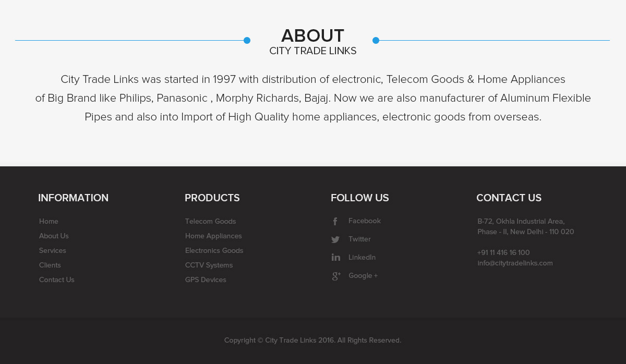
Task: Click the LinkedIn text link
Action: pyautogui.click(x=362, y=258)
